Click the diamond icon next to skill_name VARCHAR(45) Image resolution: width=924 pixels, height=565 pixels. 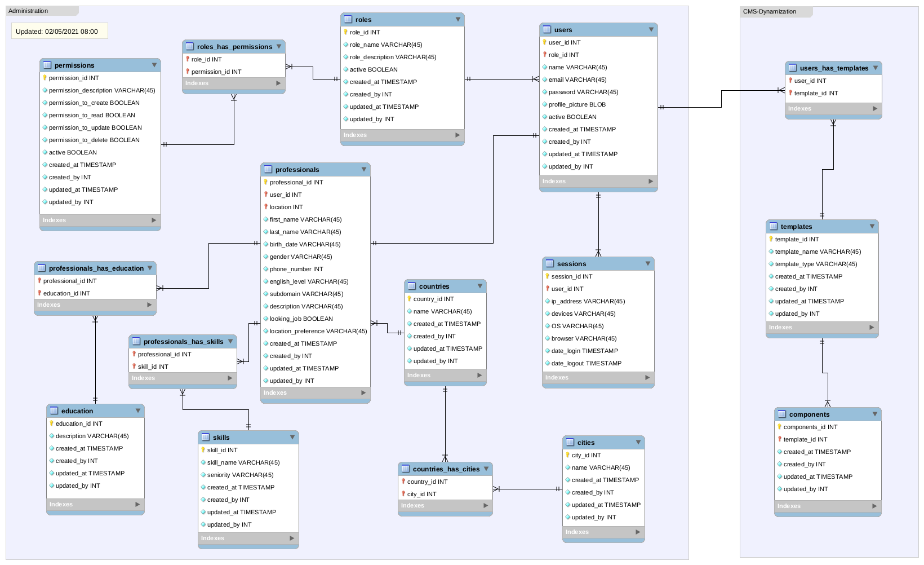203,462
